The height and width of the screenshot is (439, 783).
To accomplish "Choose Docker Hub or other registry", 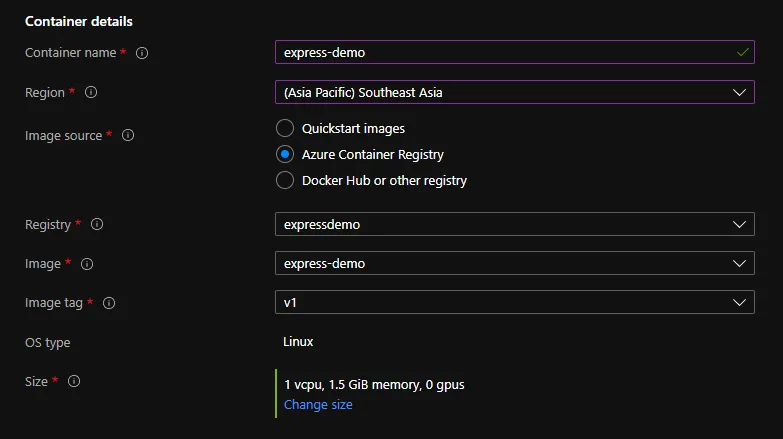I will click(285, 181).
